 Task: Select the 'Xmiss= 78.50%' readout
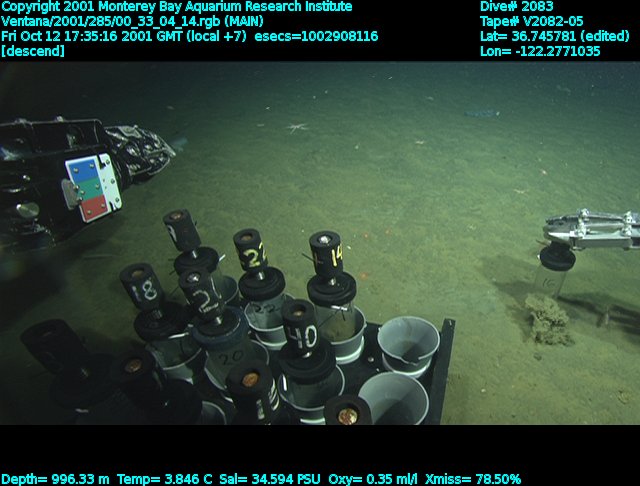[473, 479]
